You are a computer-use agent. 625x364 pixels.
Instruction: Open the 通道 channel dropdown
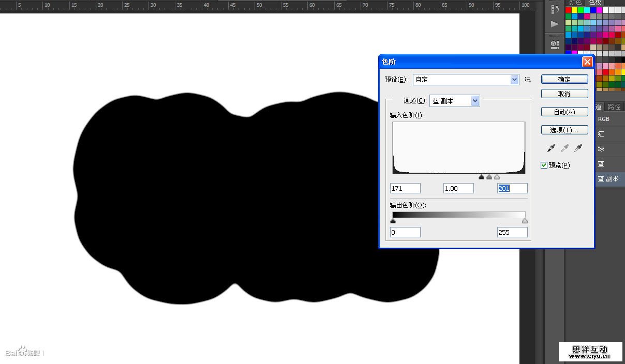point(475,101)
